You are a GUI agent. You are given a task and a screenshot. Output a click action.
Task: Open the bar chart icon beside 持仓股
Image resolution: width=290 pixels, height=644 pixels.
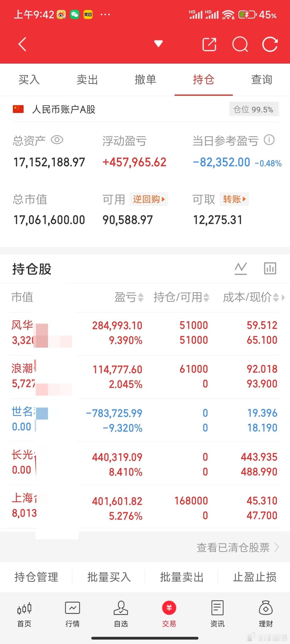coord(270,269)
